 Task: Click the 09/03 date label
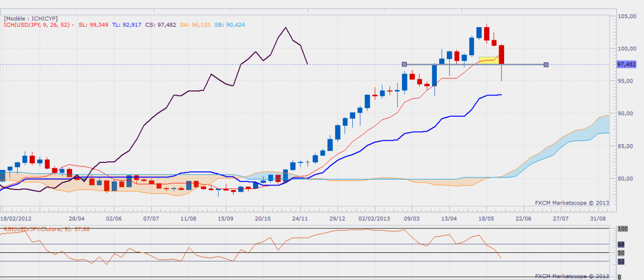coord(412,219)
